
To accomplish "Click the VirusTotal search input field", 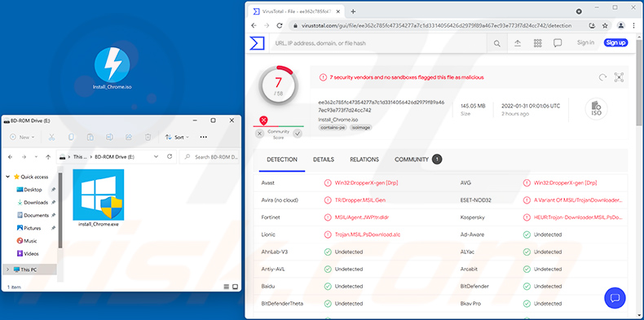I will coord(378,43).
